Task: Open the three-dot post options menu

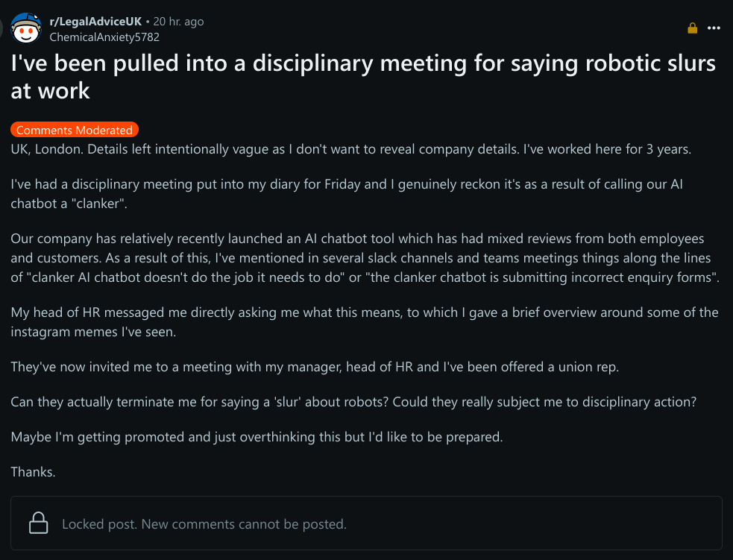Action: coord(714,28)
